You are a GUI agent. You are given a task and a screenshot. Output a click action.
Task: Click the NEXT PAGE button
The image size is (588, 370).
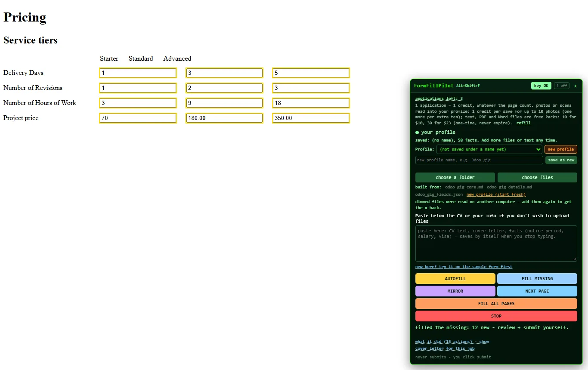click(x=537, y=291)
